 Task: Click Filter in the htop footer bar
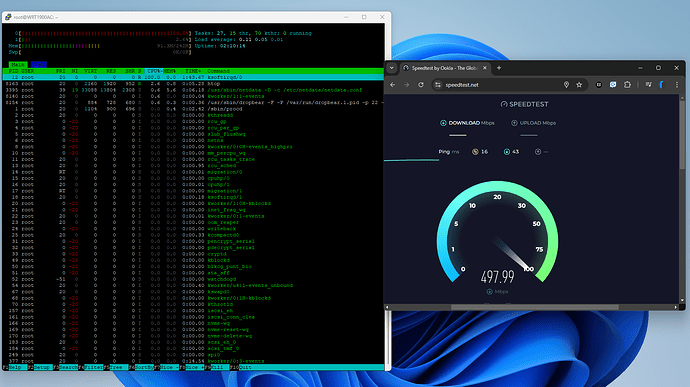91,367
